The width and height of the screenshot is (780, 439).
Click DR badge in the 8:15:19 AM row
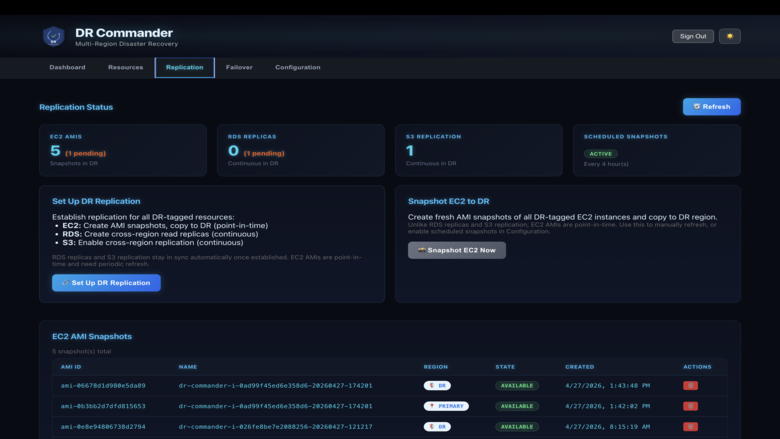click(x=437, y=427)
